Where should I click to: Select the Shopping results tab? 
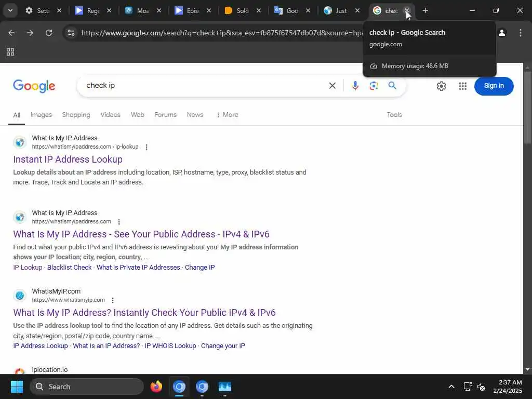pyautogui.click(x=76, y=115)
